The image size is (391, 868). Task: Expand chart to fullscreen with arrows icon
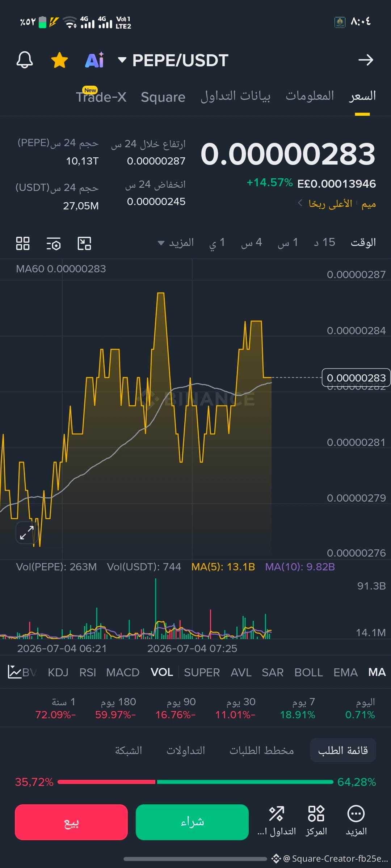pos(27,532)
